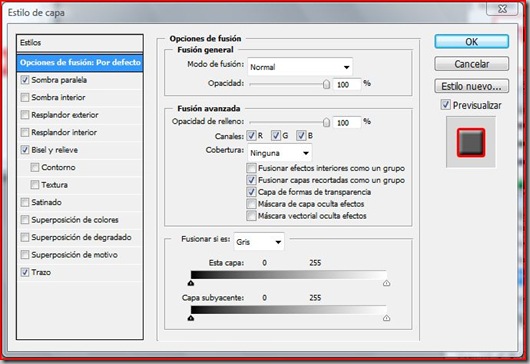
Task: Enable the Resplandor interior checkbox
Action: point(25,132)
